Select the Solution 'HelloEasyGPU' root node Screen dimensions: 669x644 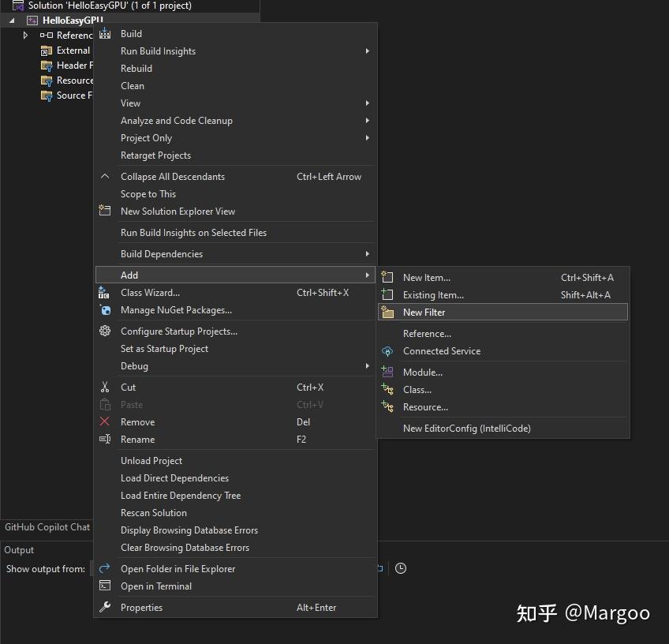click(110, 6)
